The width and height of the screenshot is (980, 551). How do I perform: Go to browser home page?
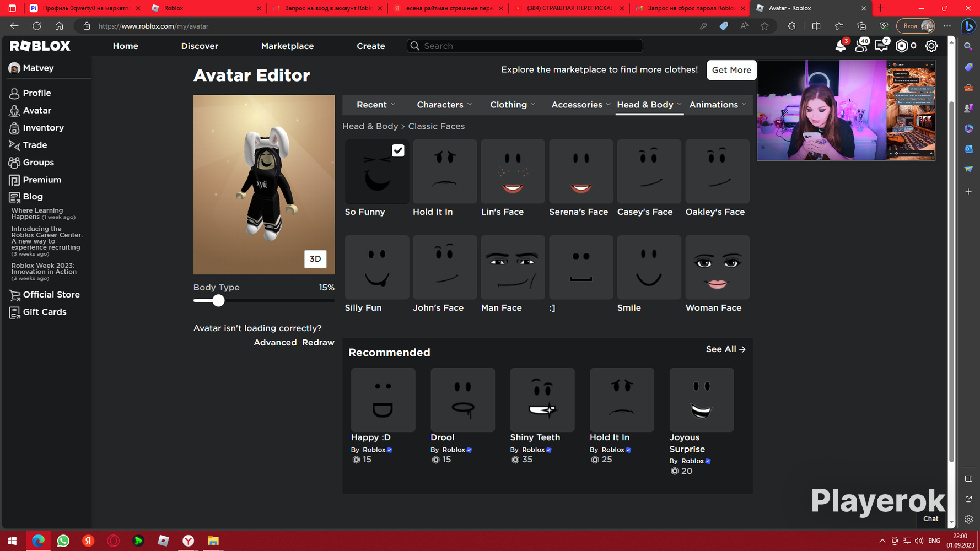[59, 26]
